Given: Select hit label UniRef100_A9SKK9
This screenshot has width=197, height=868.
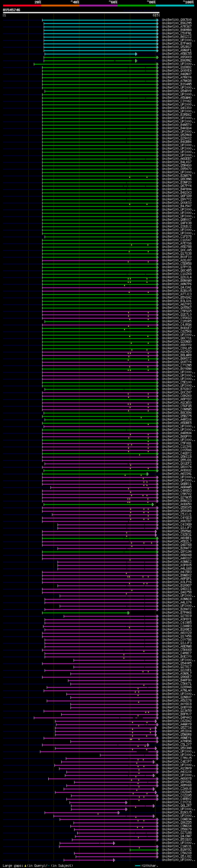Looking at the screenshot, I should [x=177, y=57].
